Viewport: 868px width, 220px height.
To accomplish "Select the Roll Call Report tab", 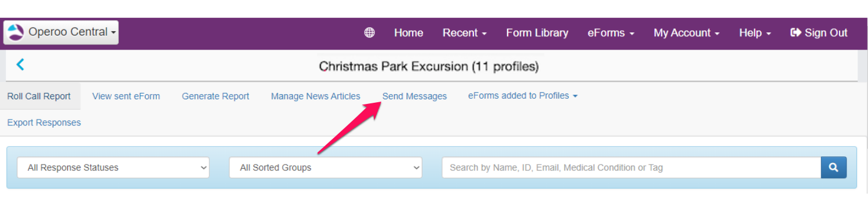I will 39,96.
